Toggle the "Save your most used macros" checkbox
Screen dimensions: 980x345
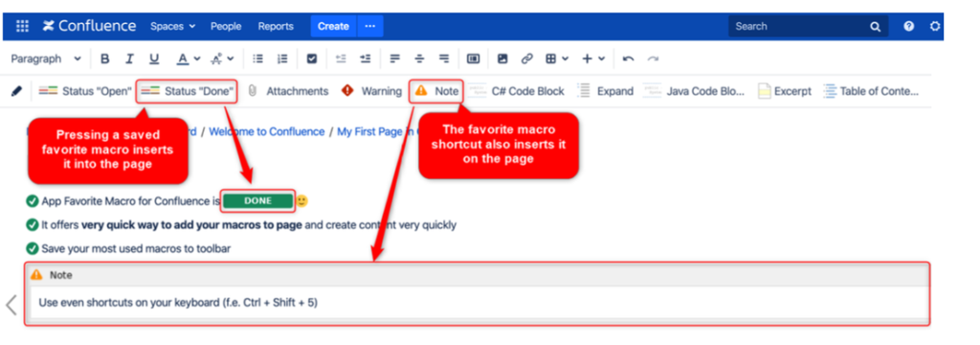(33, 248)
